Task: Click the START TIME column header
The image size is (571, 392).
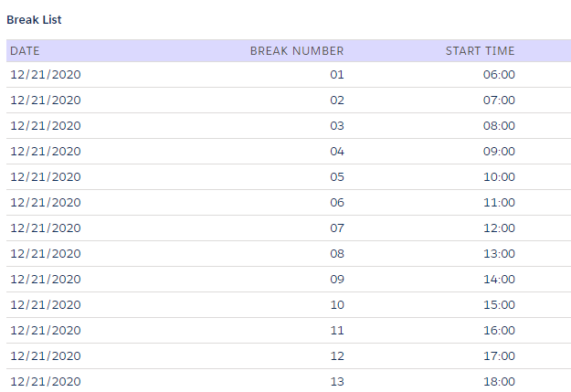Action: [480, 51]
